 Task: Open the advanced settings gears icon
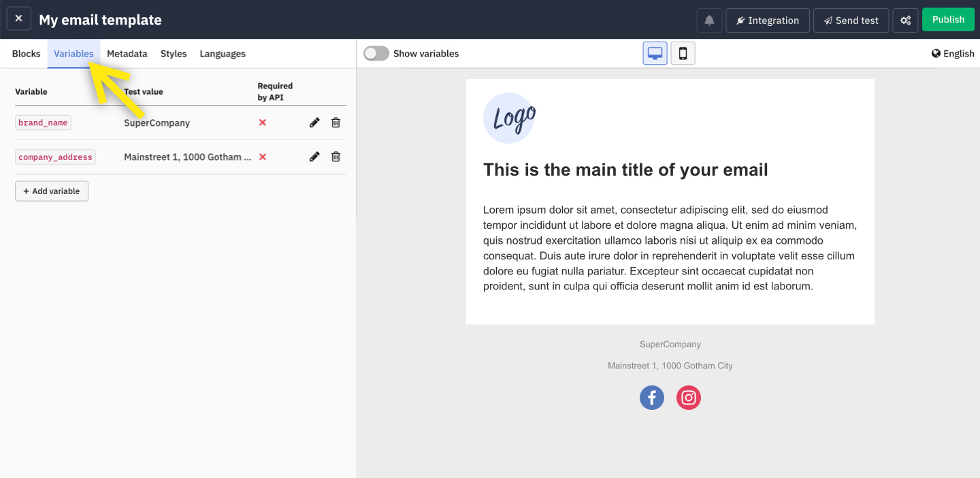(905, 20)
